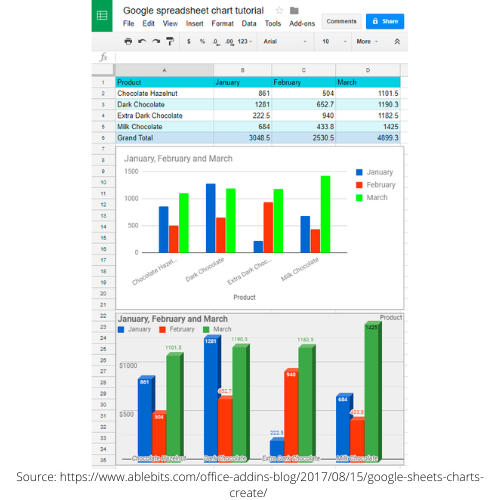Select row 6 header
This screenshot has height=500, width=500.
pyautogui.click(x=103, y=138)
